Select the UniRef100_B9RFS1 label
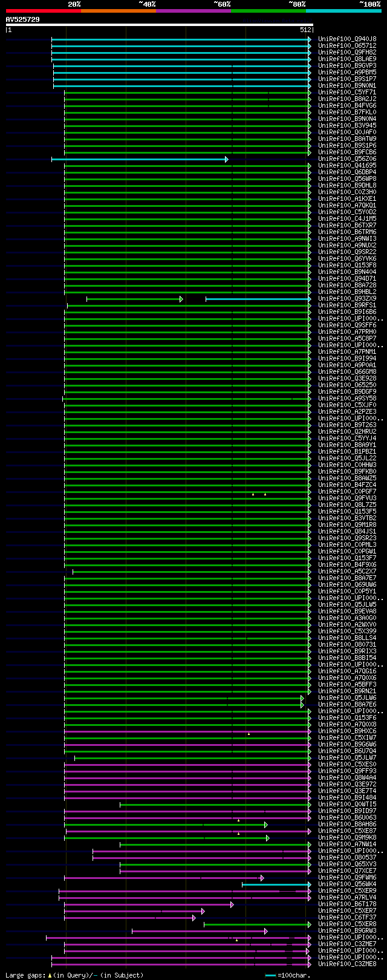The image size is (387, 980). click(x=347, y=305)
